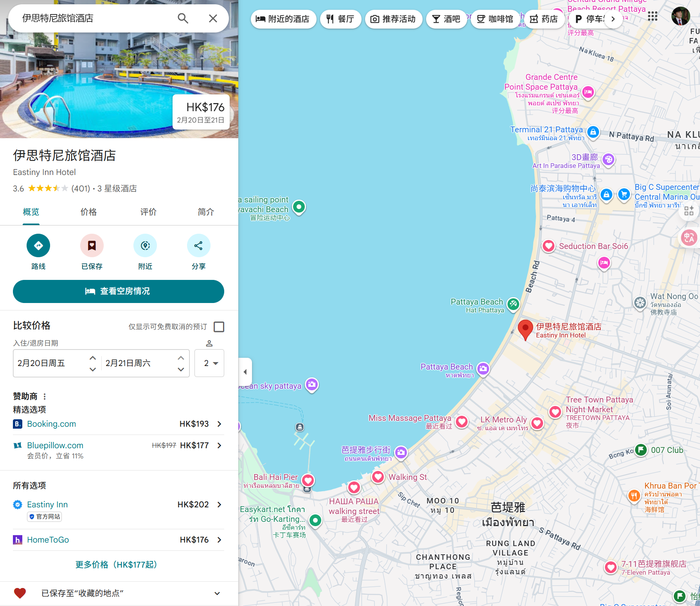700x606 pixels.
Task: Open Google apps grid icon
Action: click(x=652, y=16)
